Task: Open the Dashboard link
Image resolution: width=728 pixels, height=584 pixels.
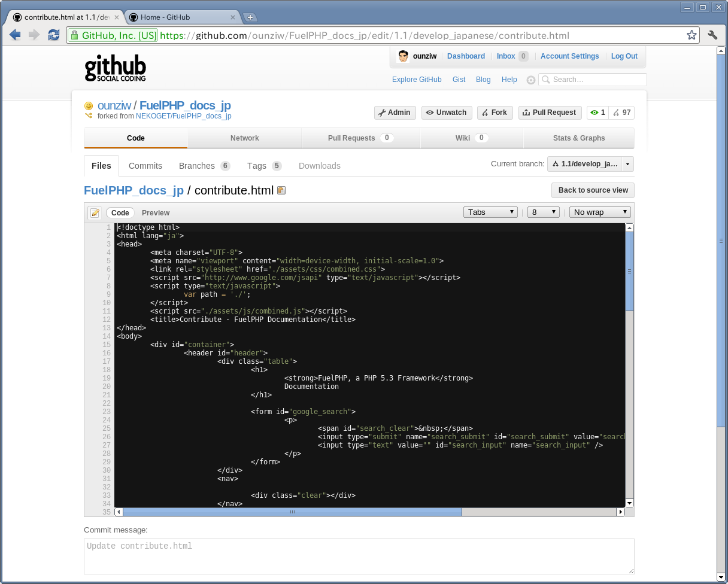Action: [466, 56]
